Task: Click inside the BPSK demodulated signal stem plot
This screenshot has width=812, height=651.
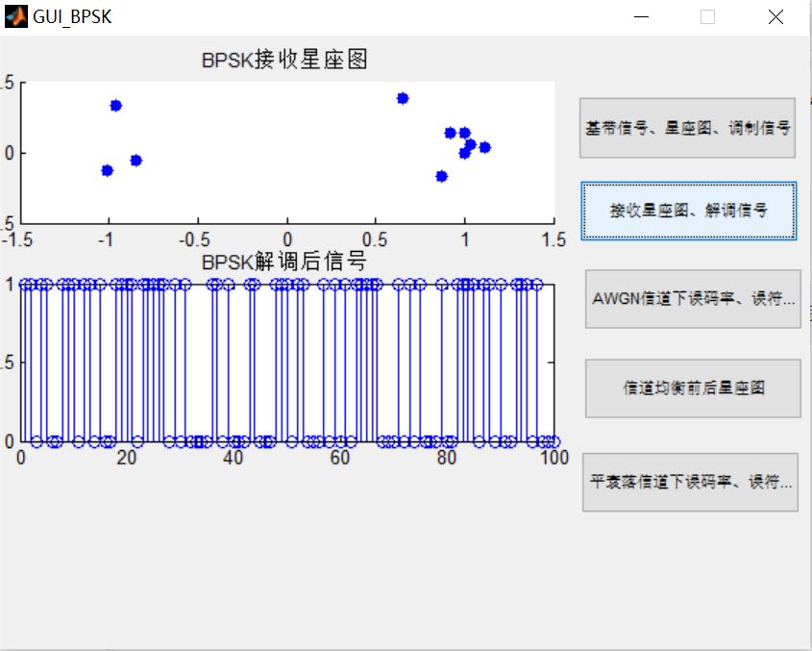Action: (287, 363)
